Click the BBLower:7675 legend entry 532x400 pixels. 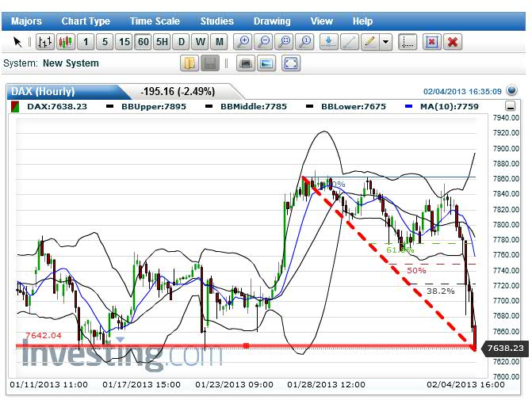tap(354, 106)
